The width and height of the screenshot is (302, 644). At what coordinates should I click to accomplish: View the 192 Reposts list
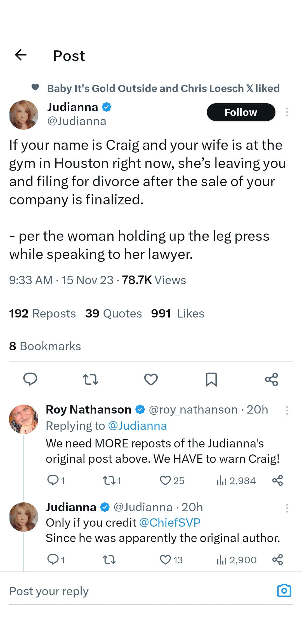click(42, 313)
